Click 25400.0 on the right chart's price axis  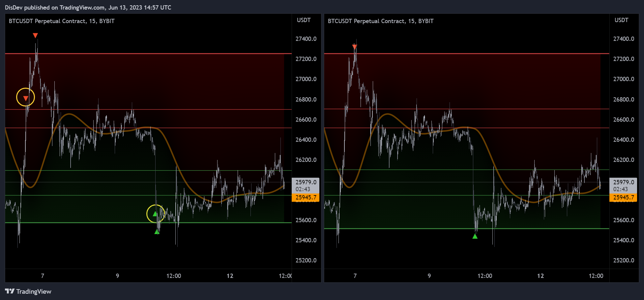[x=624, y=240]
